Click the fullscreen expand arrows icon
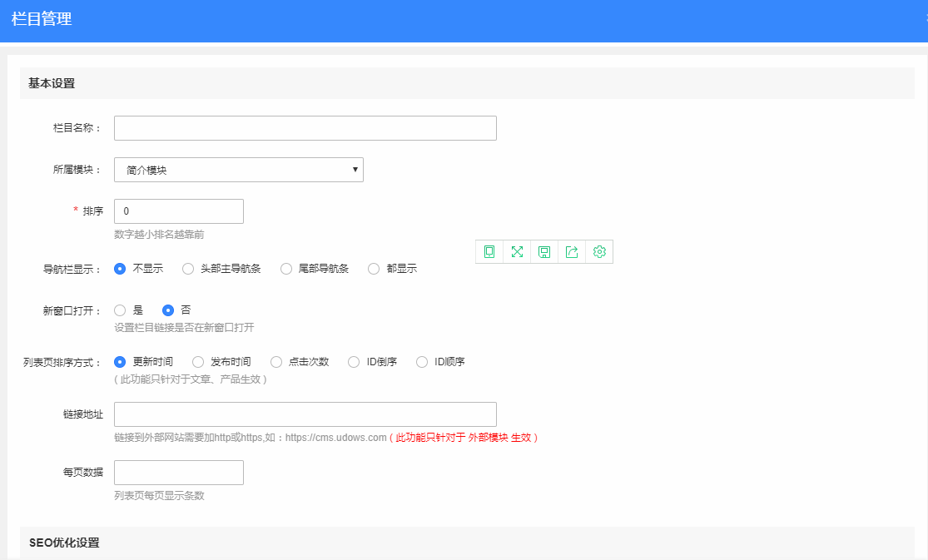Screen dimensions: 928x560 (x=517, y=252)
